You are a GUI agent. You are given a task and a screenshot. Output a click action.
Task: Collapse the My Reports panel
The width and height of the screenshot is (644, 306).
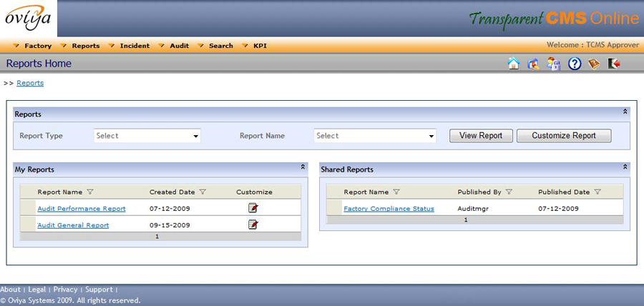coord(303,167)
